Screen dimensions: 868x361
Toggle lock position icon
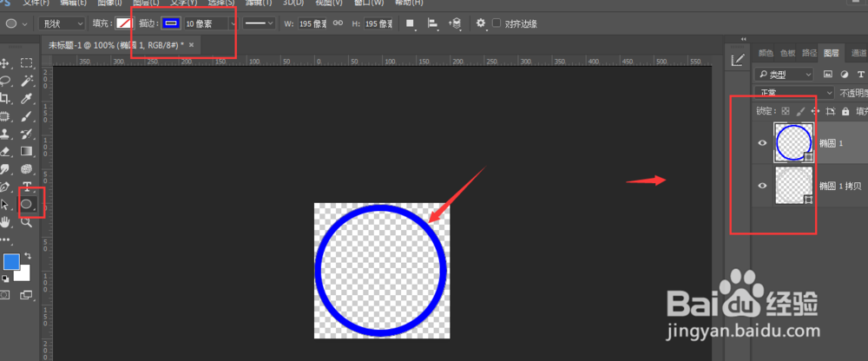coord(815,111)
